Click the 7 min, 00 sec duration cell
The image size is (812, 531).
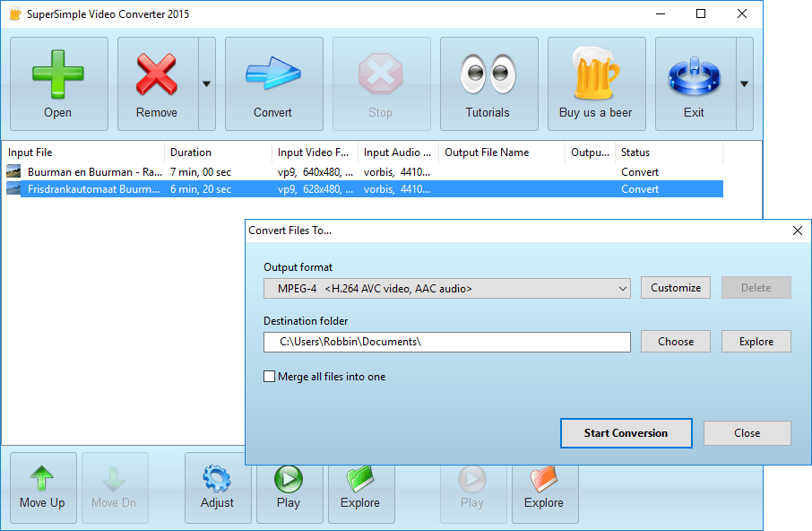pos(201,172)
